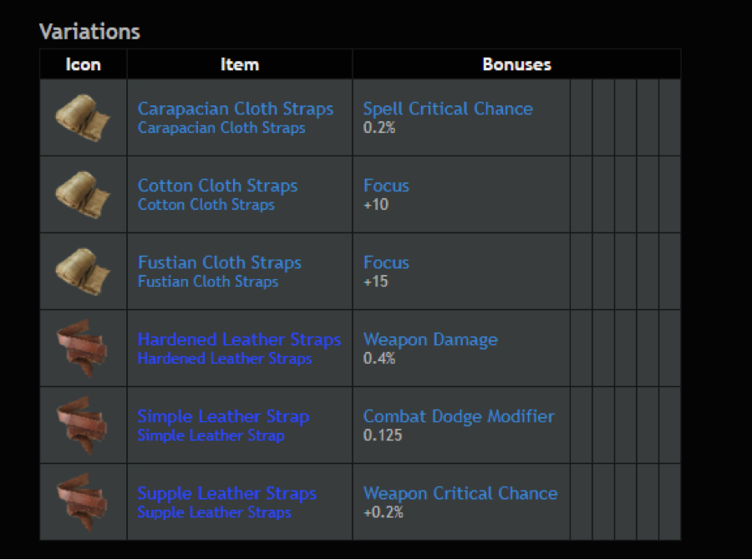The height and width of the screenshot is (560, 752).
Task: Follow the Combat Dodge Modifier link
Action: 459,416
